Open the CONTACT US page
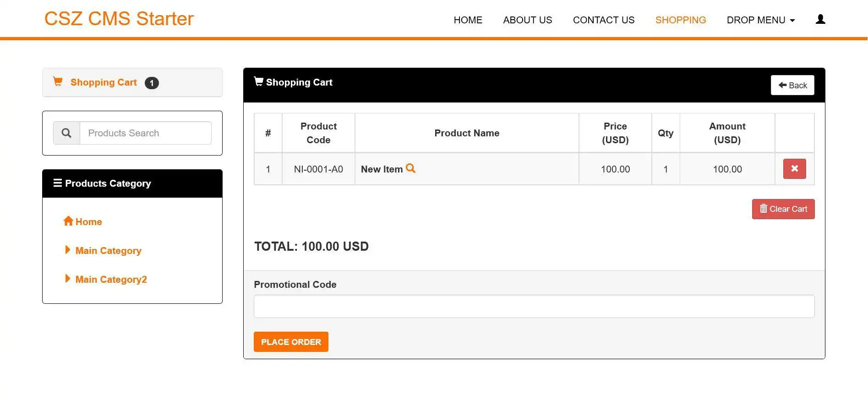Screen dimensions: 868x404 pyautogui.click(x=603, y=20)
